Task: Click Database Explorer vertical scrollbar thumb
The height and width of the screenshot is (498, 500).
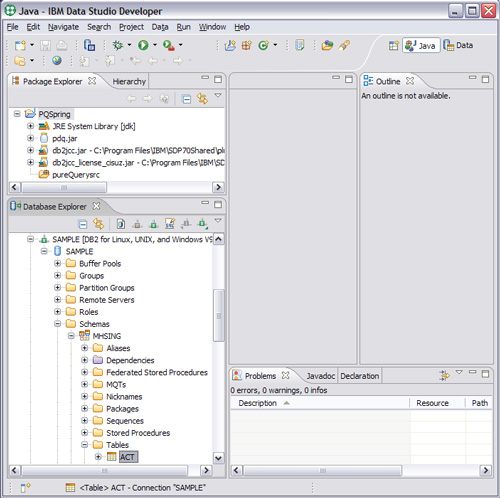Action: click(219, 315)
